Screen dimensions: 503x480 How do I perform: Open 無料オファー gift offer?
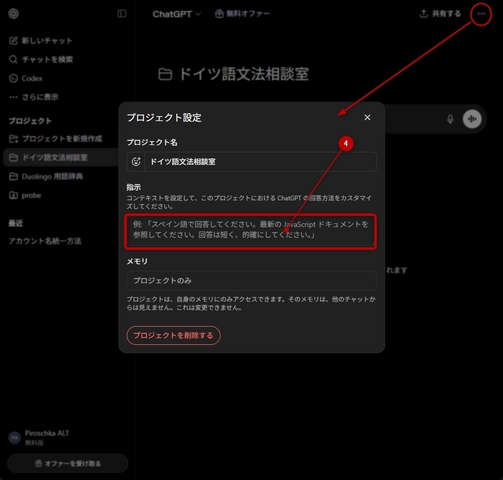tap(242, 14)
